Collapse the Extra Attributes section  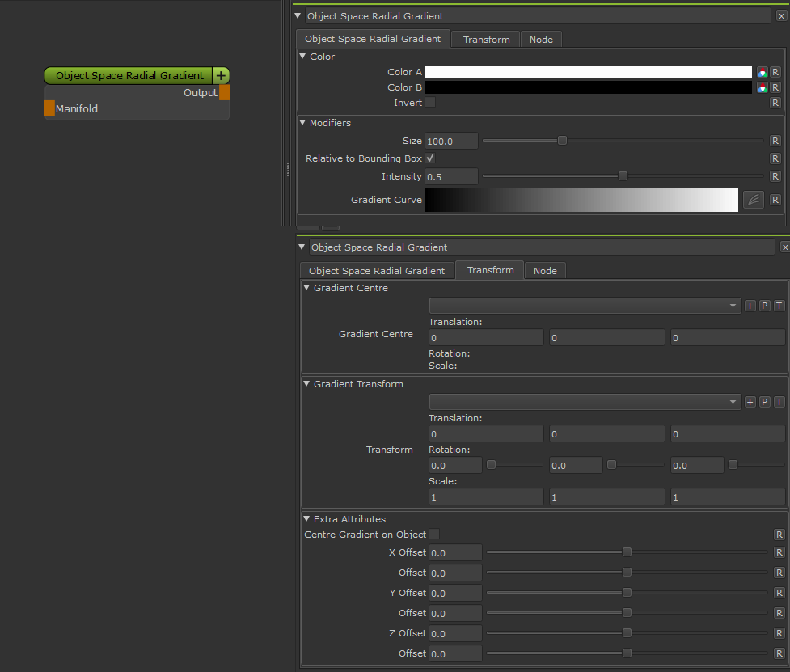[306, 519]
